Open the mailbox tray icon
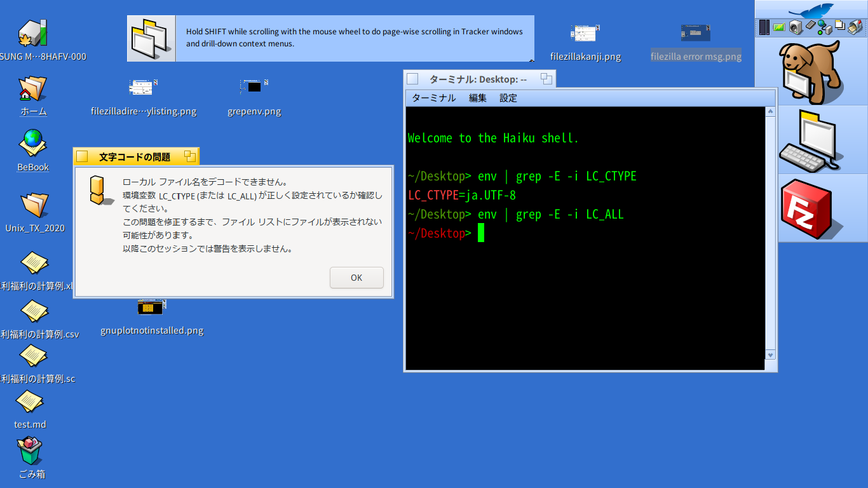Screen dimensions: 868x488 point(855,27)
